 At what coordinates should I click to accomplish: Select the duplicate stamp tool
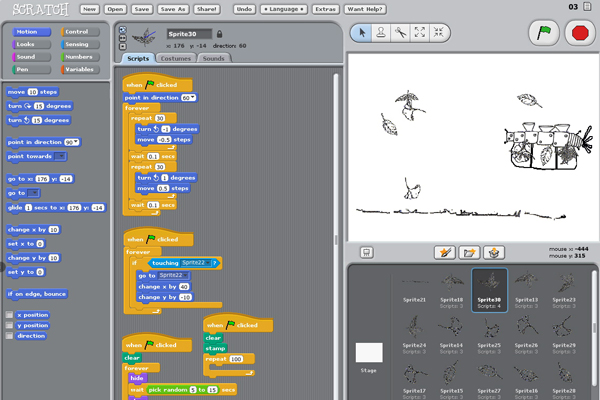coord(381,33)
